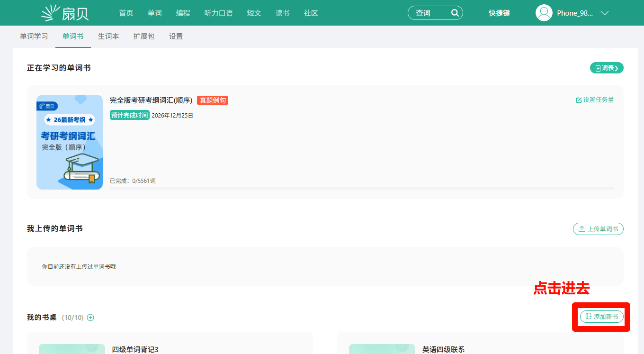Click 快捷键 link
Screen dimensions: 644x354
499,13
